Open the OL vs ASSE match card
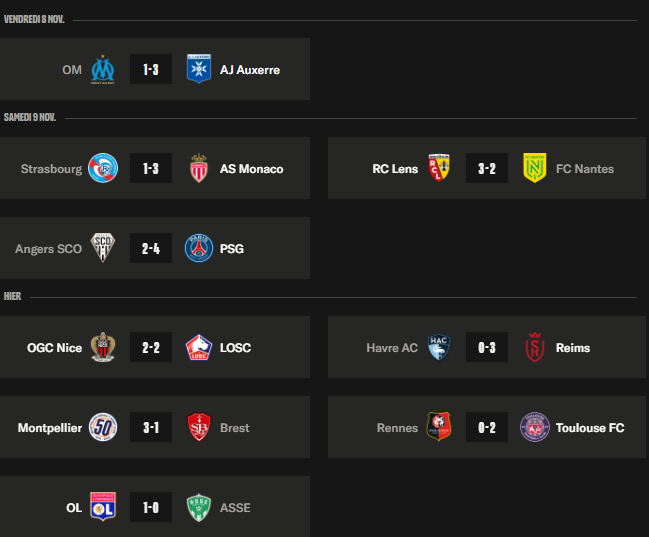Viewport: 649px width, 537px height. coord(155,507)
